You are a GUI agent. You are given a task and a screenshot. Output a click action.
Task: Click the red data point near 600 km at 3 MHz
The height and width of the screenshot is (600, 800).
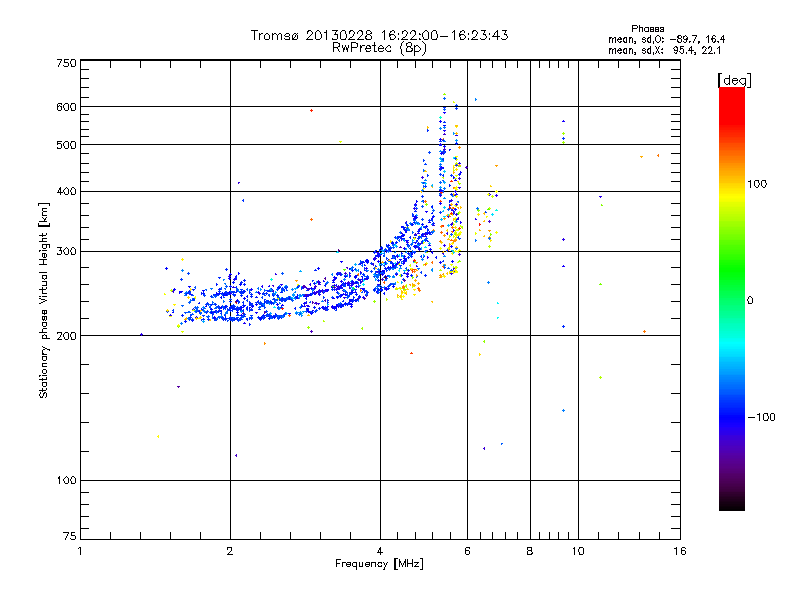tap(311, 110)
